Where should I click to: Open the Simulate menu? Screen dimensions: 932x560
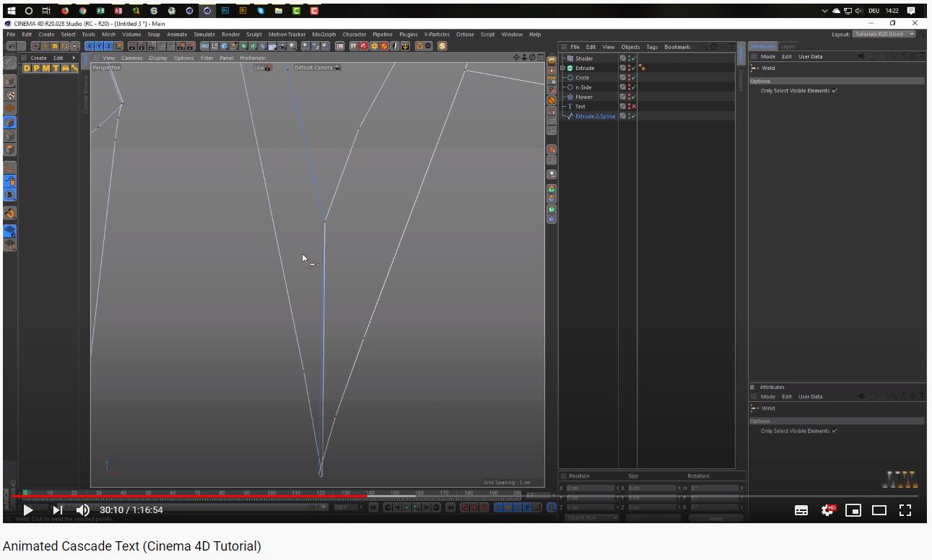coord(204,35)
